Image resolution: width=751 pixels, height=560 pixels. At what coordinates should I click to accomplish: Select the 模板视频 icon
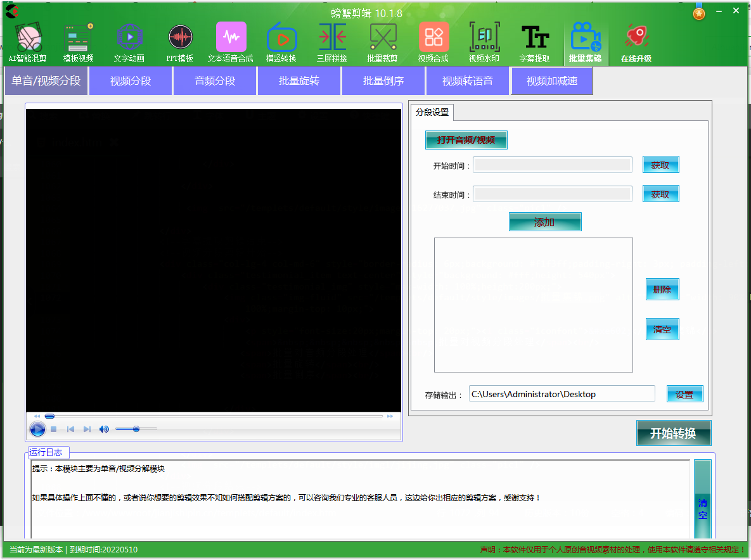point(77,38)
